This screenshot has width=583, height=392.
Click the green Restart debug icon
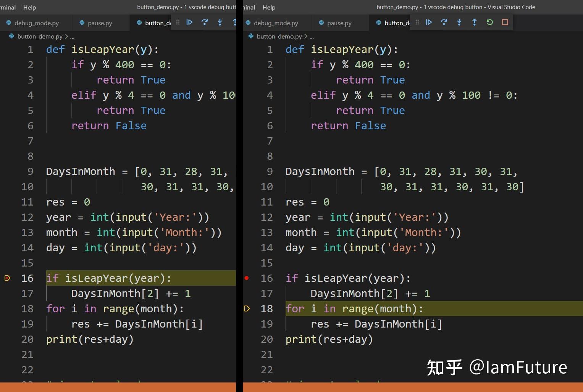490,22
